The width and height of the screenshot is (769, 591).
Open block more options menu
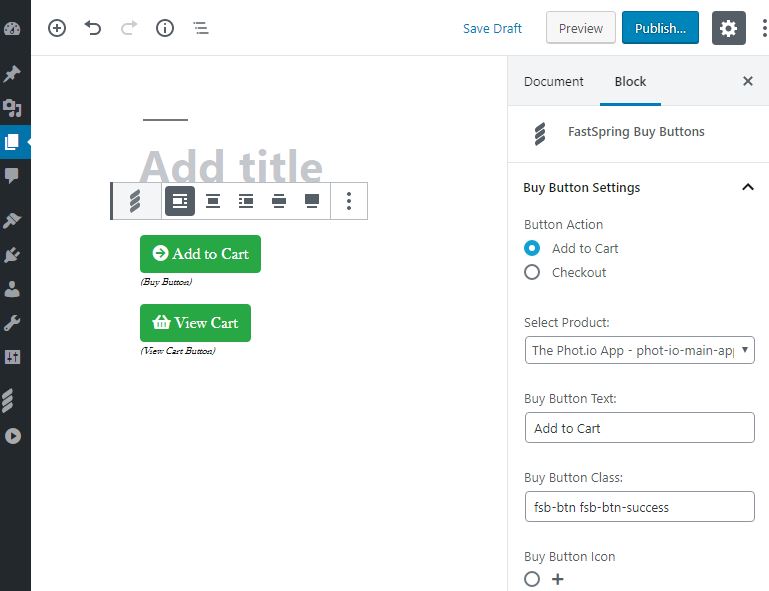point(348,201)
